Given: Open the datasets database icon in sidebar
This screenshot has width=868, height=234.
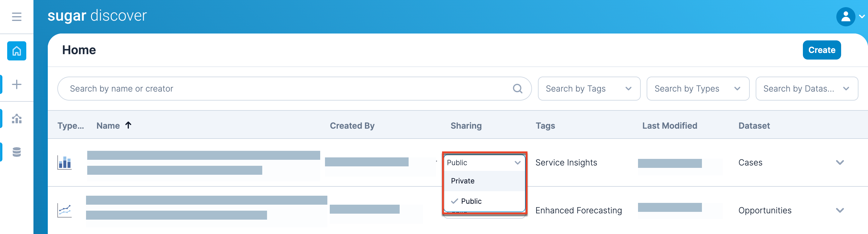Looking at the screenshot, I should click(x=16, y=152).
